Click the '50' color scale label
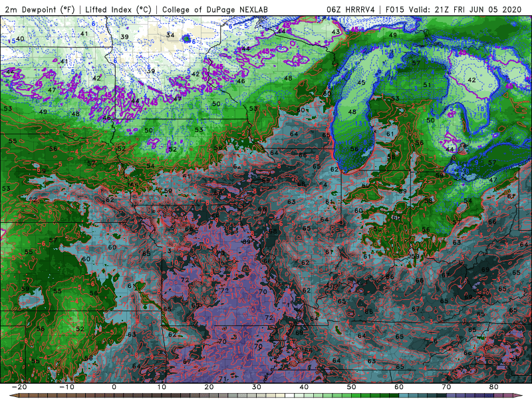Image resolution: width=532 pixels, height=399 pixels. click(x=352, y=387)
